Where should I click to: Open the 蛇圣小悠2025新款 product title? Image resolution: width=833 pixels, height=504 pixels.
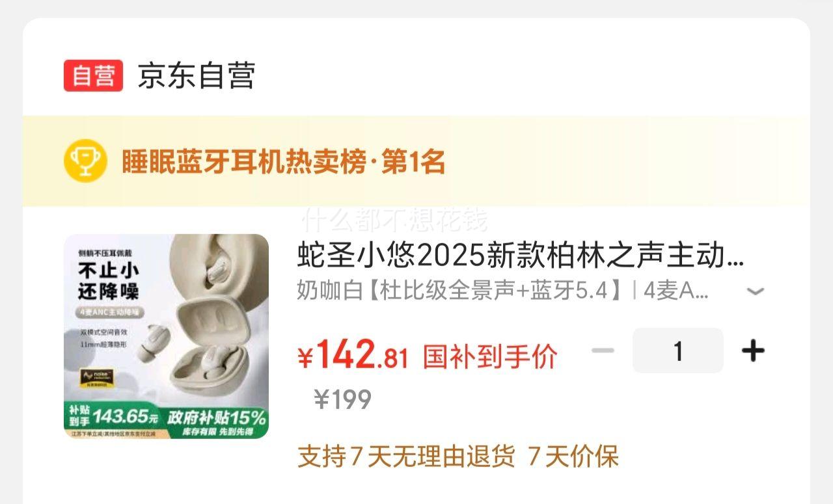521,256
